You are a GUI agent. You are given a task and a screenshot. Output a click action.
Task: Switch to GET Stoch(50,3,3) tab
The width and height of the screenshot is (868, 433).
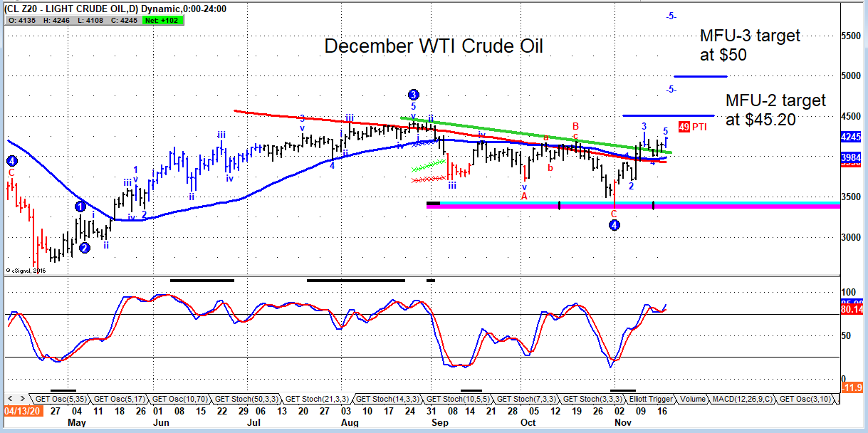coord(244,399)
